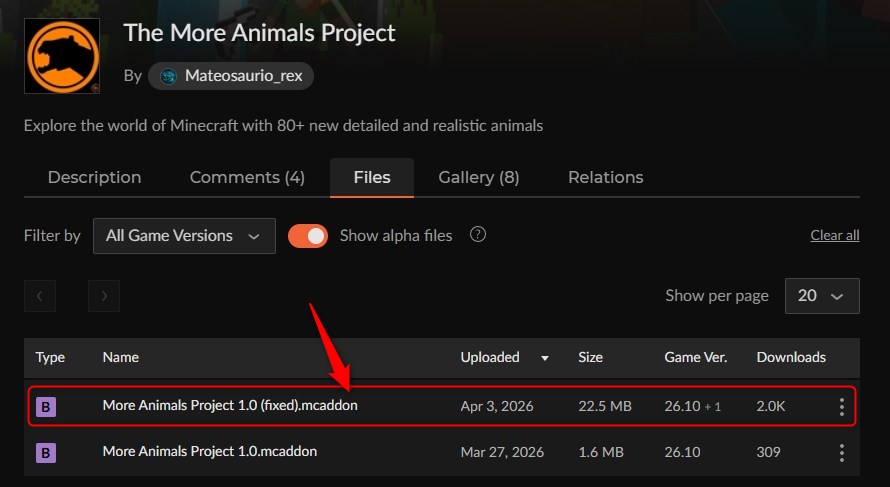Image resolution: width=890 pixels, height=487 pixels.
Task: Click the Clear all link
Action: pyautogui.click(x=834, y=235)
